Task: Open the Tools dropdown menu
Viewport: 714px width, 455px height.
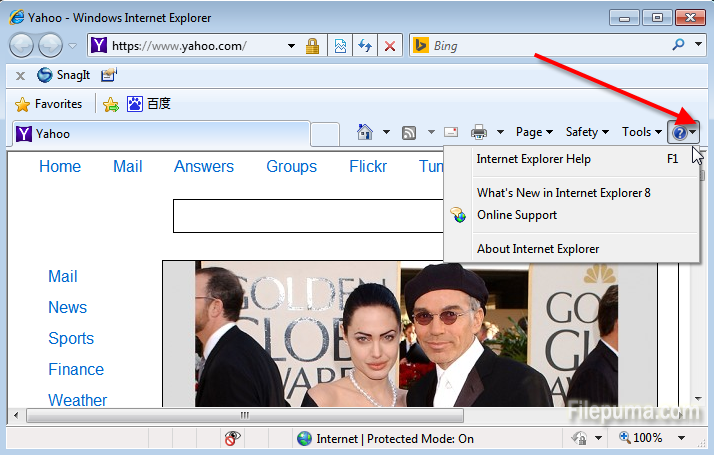Action: pyautogui.click(x=641, y=132)
